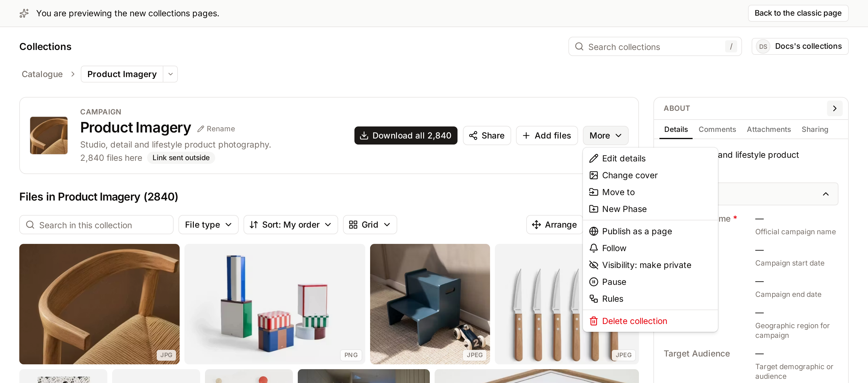Toggle Visibility: make private
868x383 pixels.
point(650,265)
